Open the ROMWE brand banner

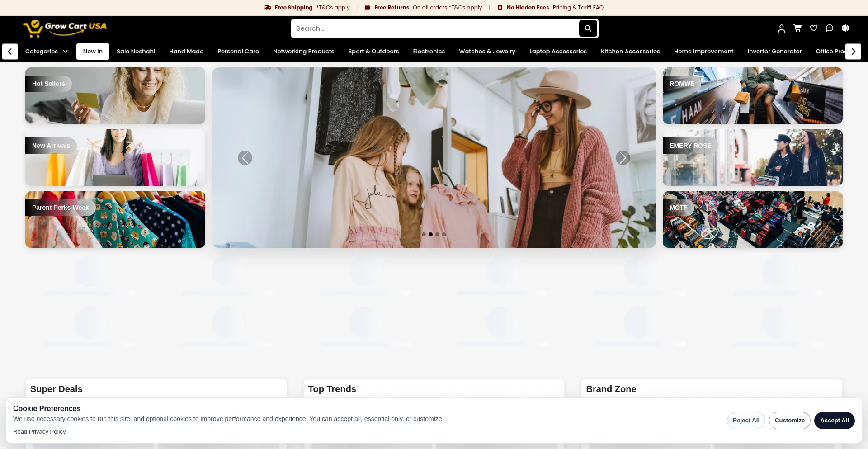[x=753, y=96]
